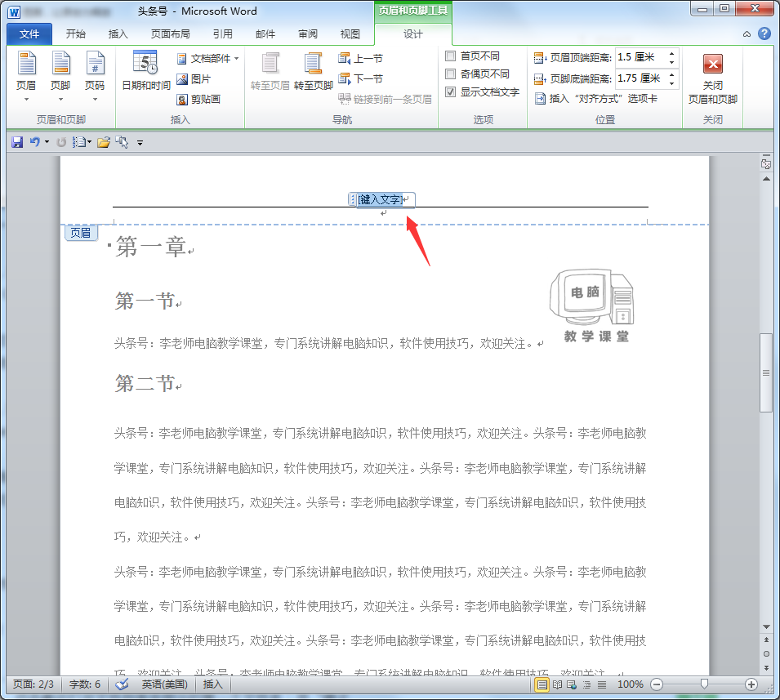Open the 文件 file tab
The height and width of the screenshot is (700, 780).
pos(29,33)
